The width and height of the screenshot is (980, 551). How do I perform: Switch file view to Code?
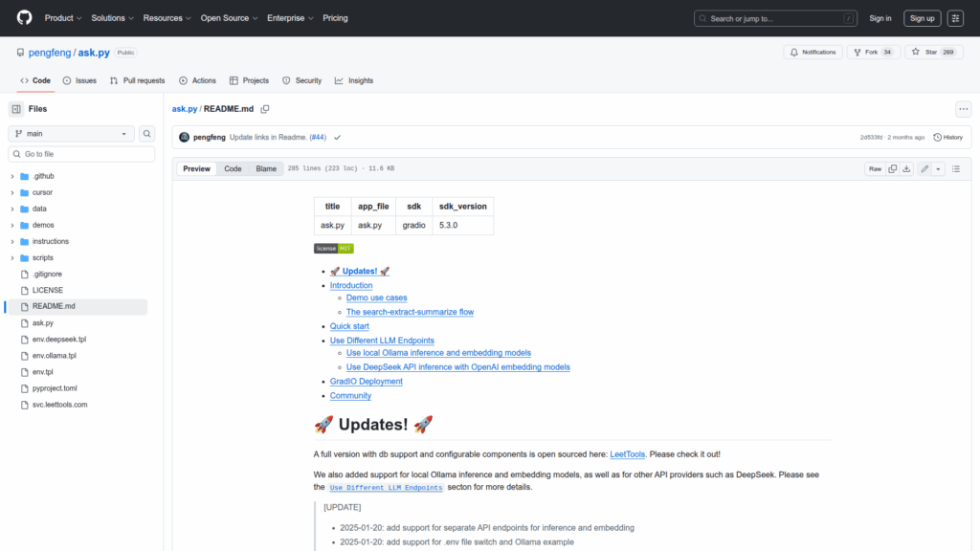233,168
